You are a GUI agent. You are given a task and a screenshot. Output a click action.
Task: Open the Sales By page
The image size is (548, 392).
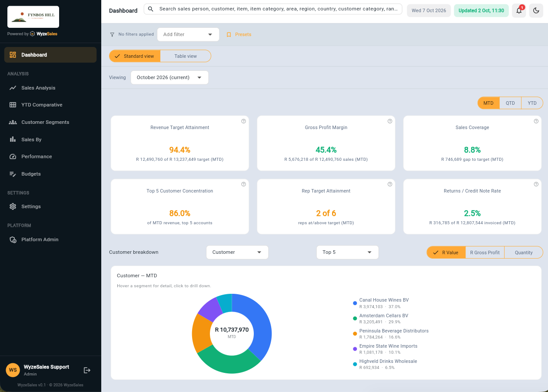50,140
